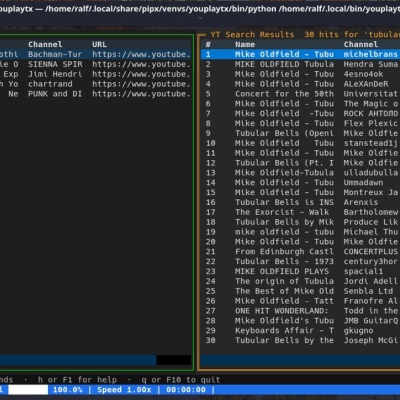Select result 17 The Exorcist - Walk
Image resolution: width=400 pixels, height=400 pixels.
click(300, 212)
